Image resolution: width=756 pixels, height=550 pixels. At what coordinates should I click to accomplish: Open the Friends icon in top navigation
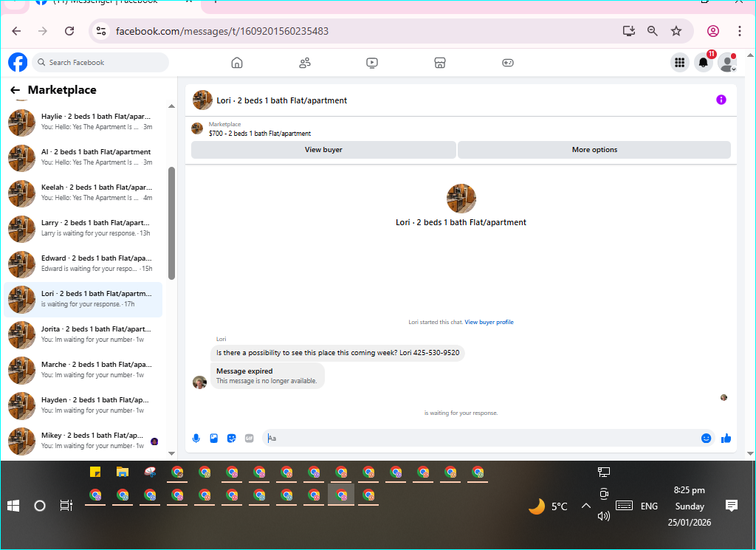click(x=305, y=63)
